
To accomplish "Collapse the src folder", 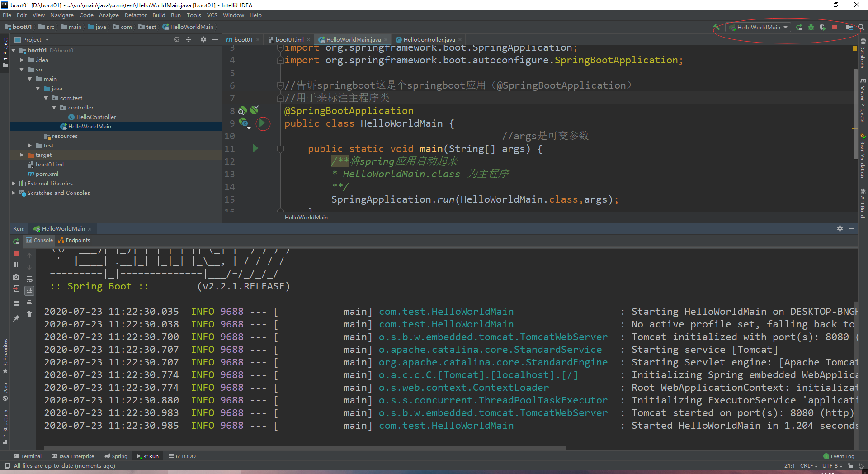I will [22, 69].
